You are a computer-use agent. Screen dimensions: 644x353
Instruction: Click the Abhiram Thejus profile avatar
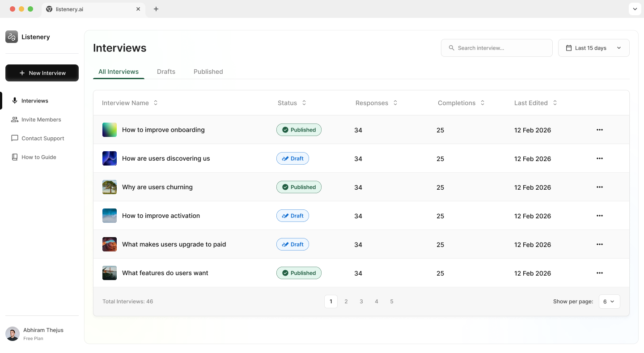(12, 334)
